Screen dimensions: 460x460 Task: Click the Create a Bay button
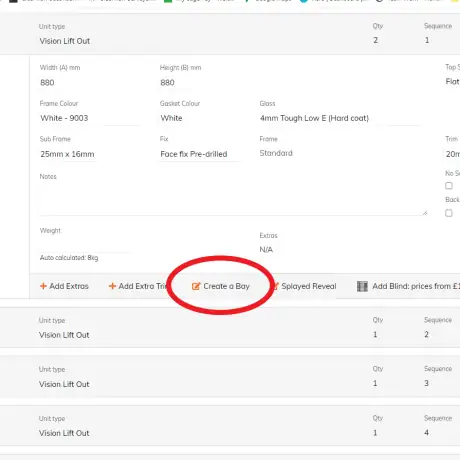click(221, 286)
